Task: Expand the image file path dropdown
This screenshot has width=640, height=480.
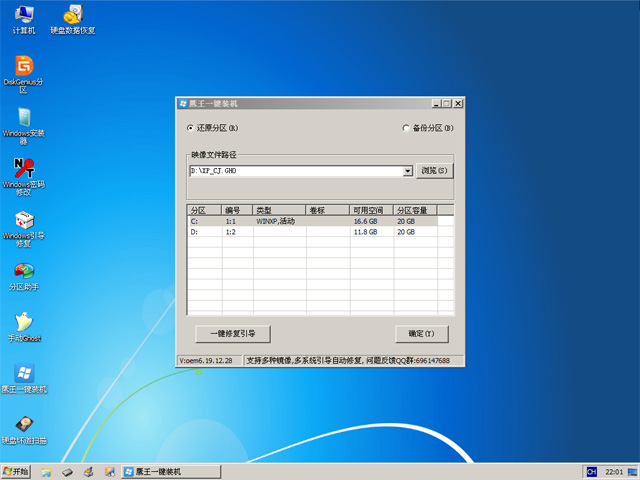Action: (408, 171)
